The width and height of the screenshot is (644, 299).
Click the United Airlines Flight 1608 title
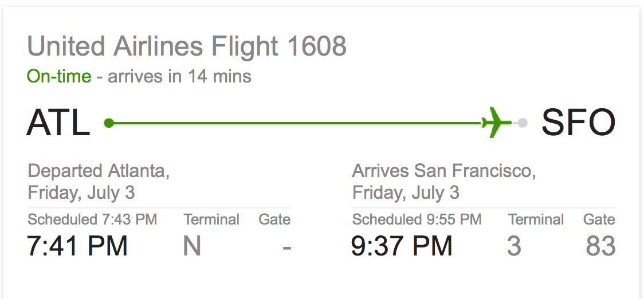pos(187,46)
